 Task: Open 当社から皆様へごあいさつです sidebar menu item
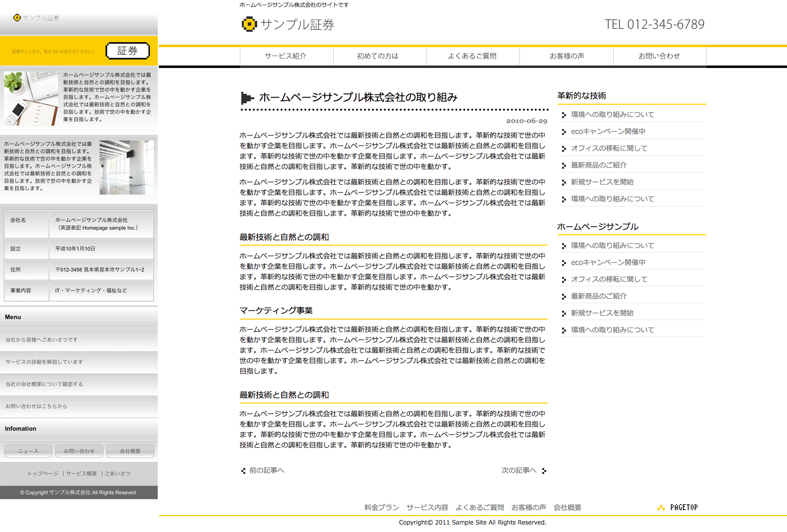tap(42, 340)
